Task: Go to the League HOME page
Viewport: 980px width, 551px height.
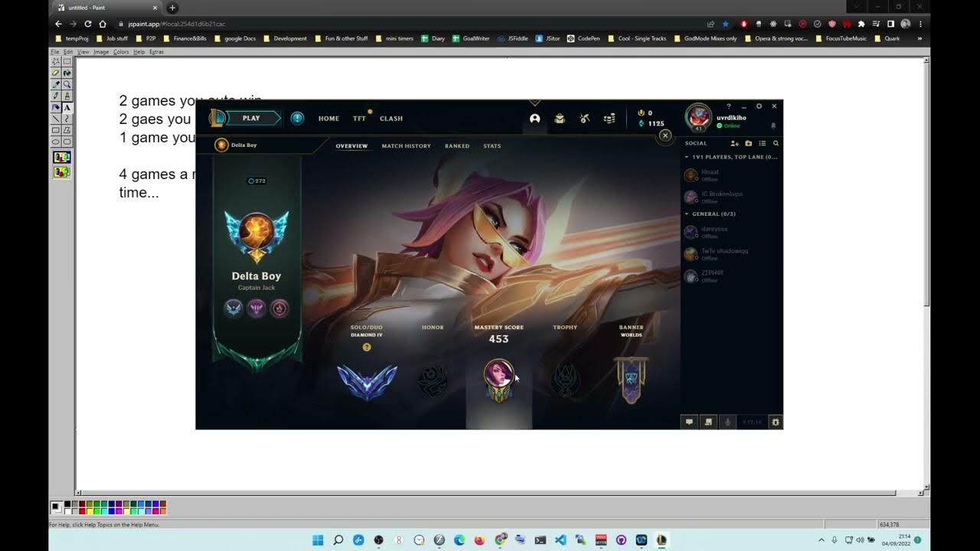Action: 328,119
